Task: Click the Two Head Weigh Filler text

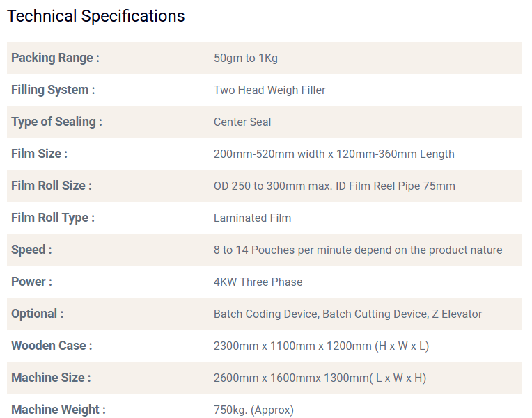Action: tap(269, 90)
